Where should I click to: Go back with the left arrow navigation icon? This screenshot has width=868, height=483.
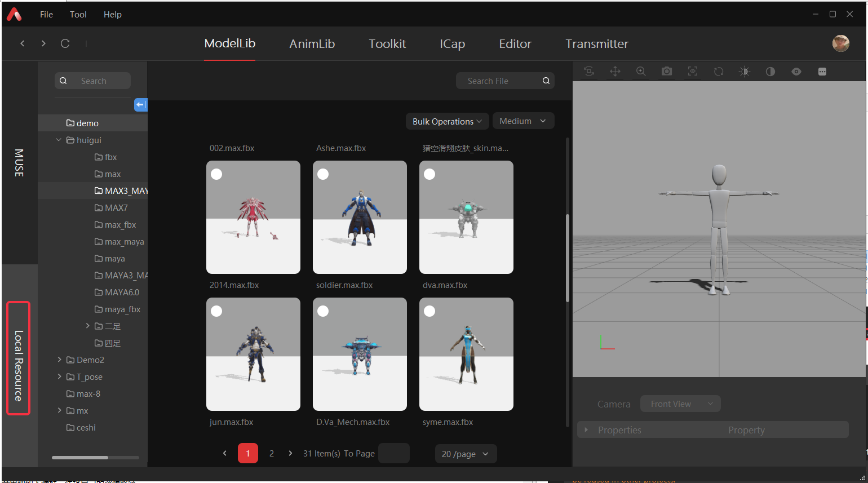pos(23,43)
